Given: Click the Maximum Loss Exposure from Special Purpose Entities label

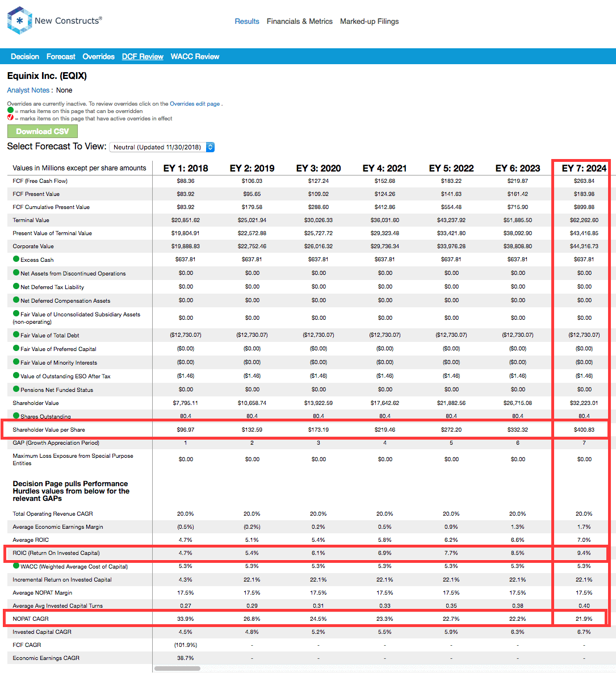Looking at the screenshot, I should click(x=73, y=459).
